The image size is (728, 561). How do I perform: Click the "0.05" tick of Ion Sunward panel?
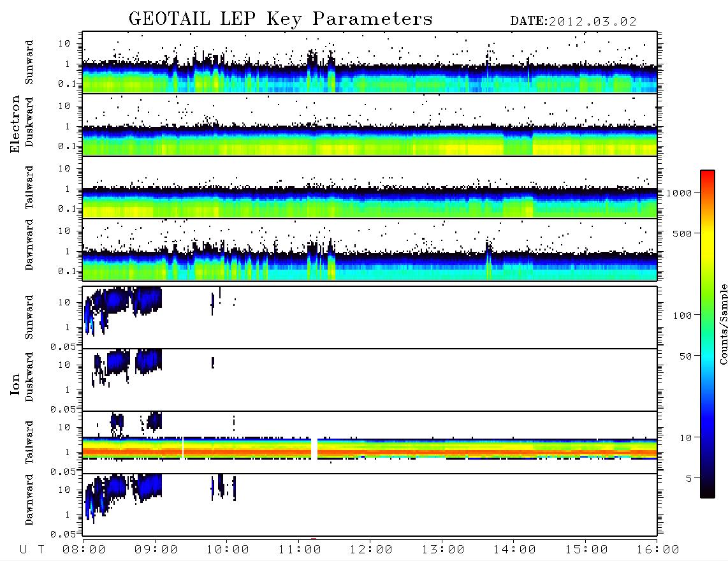(x=63, y=346)
